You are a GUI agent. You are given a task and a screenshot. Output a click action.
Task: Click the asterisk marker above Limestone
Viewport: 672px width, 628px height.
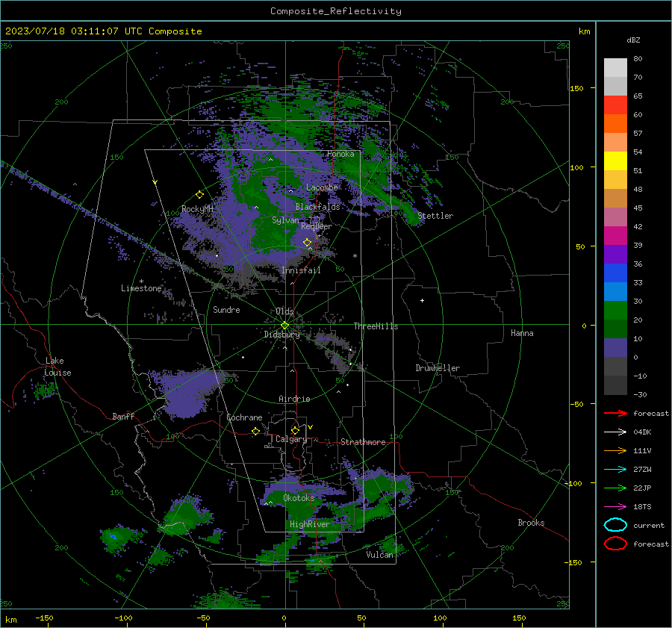tap(141, 282)
